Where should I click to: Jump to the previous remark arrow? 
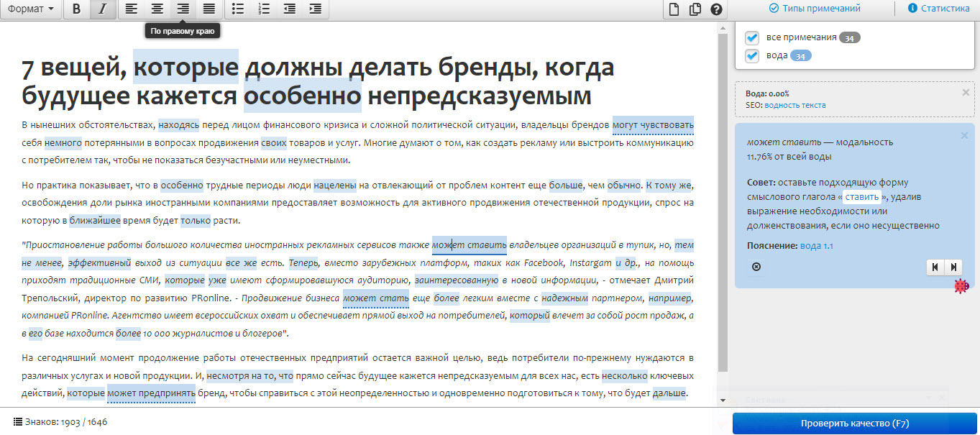935,267
